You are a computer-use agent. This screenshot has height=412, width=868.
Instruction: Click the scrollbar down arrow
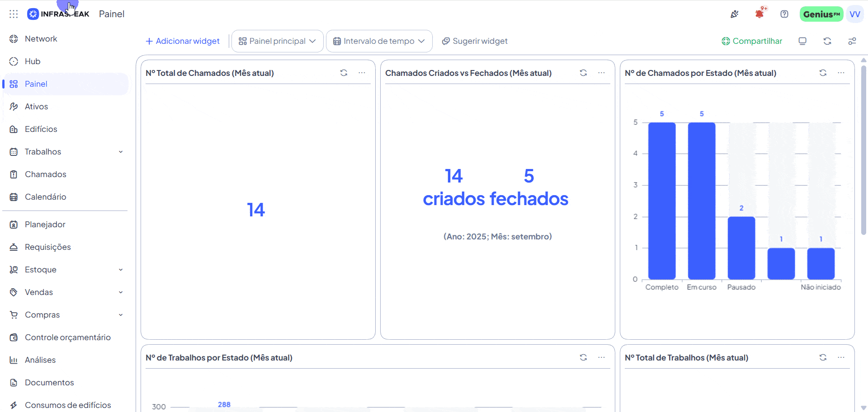pyautogui.click(x=863, y=408)
